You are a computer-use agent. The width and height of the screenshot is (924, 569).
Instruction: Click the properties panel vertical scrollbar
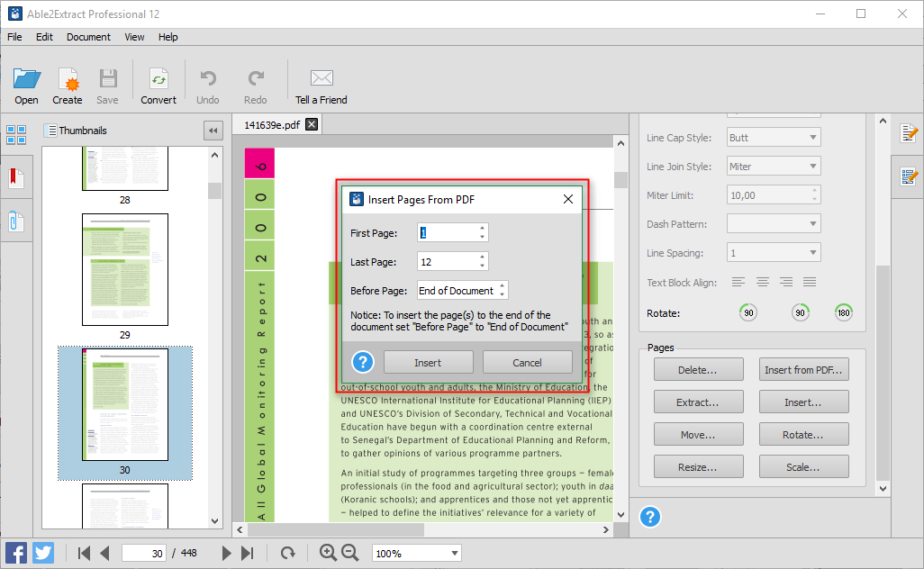[883, 374]
